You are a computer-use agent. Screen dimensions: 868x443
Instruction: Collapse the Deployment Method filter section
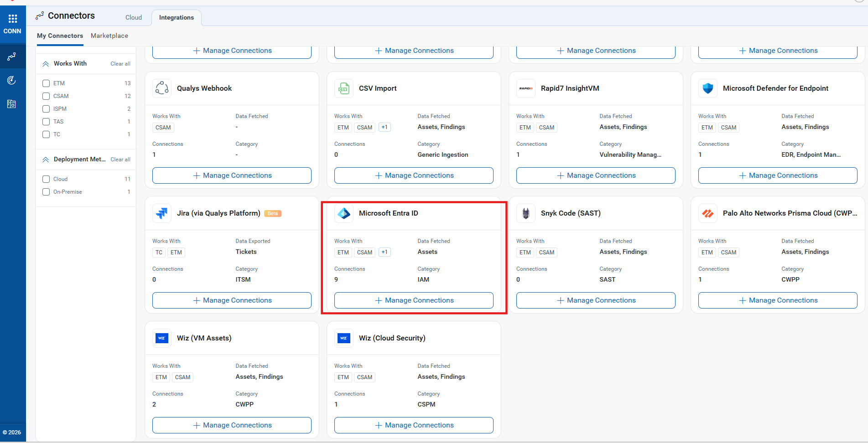[46, 160]
